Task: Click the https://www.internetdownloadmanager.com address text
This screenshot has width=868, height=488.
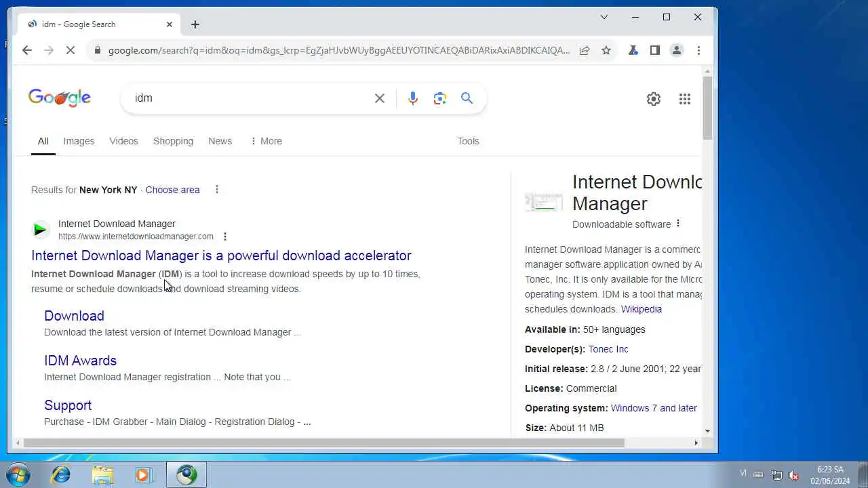Action: point(136,237)
